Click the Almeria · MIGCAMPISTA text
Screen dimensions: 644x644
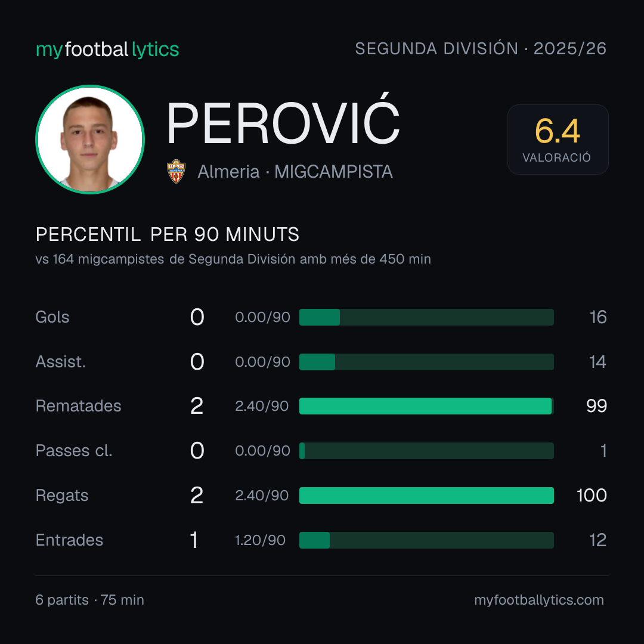[x=295, y=172]
